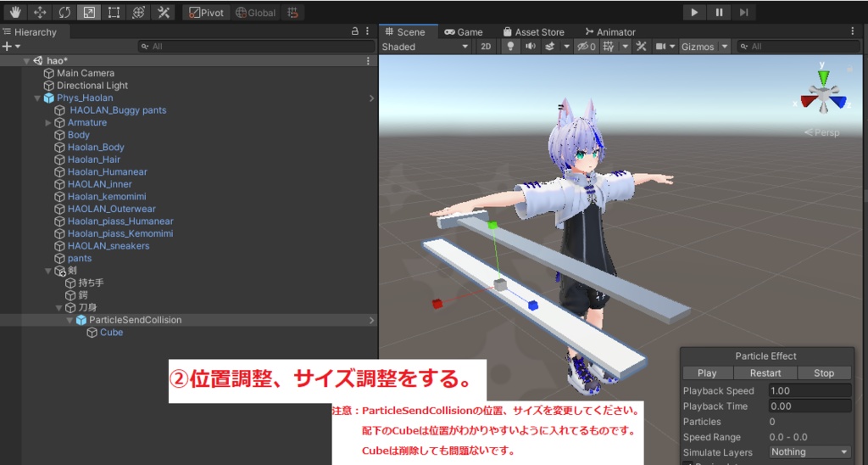
Task: Click Play in Particle Effect
Action: pos(707,373)
